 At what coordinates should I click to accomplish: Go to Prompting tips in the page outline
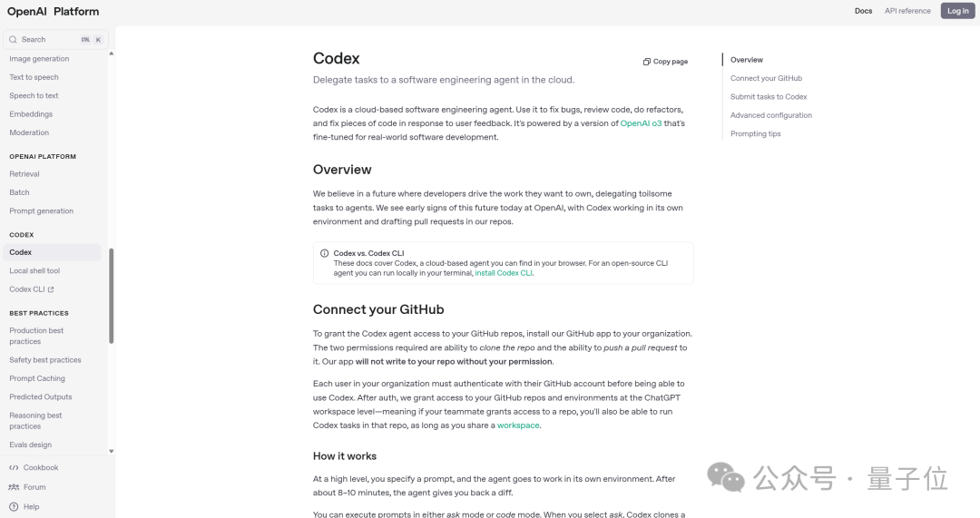(755, 134)
